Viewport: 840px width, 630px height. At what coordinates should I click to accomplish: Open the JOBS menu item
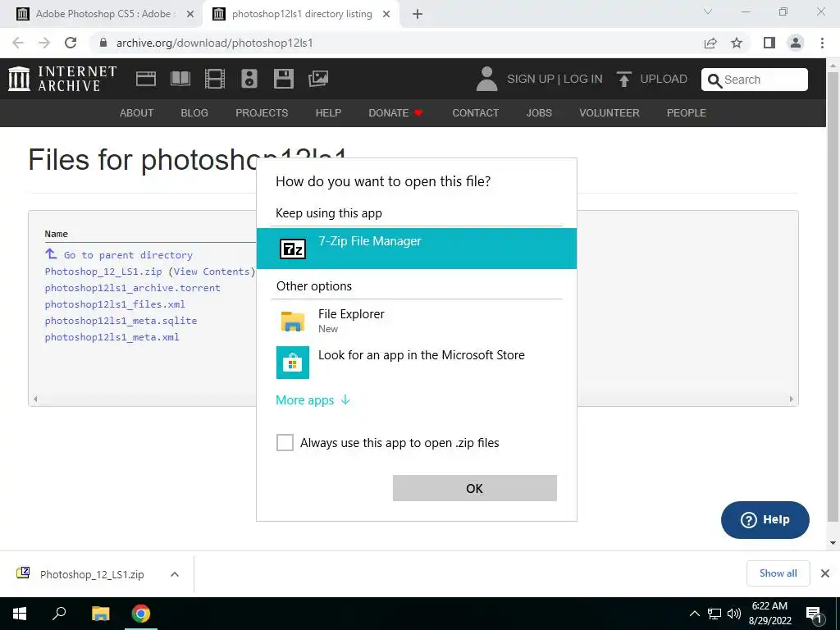point(539,113)
